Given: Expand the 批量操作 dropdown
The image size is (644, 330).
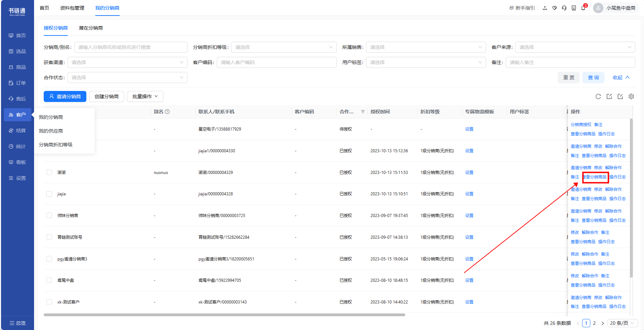Looking at the screenshot, I should (145, 96).
